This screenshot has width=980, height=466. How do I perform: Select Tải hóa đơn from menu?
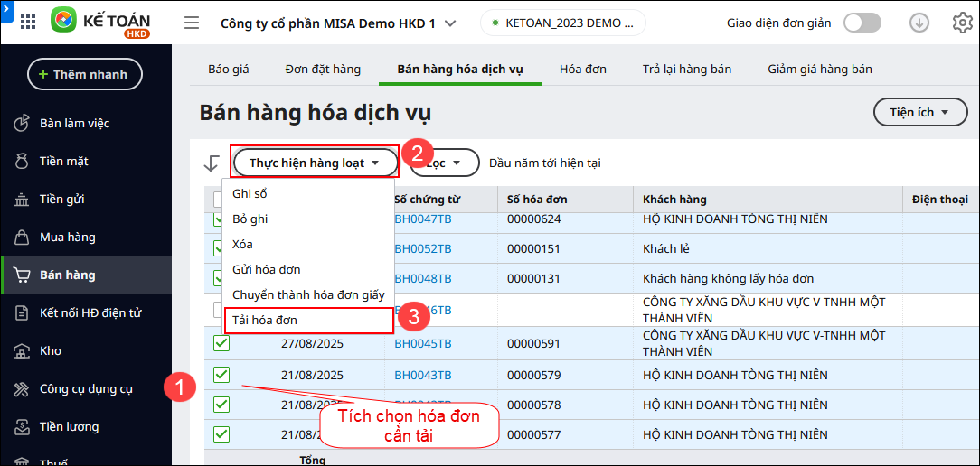pos(265,320)
